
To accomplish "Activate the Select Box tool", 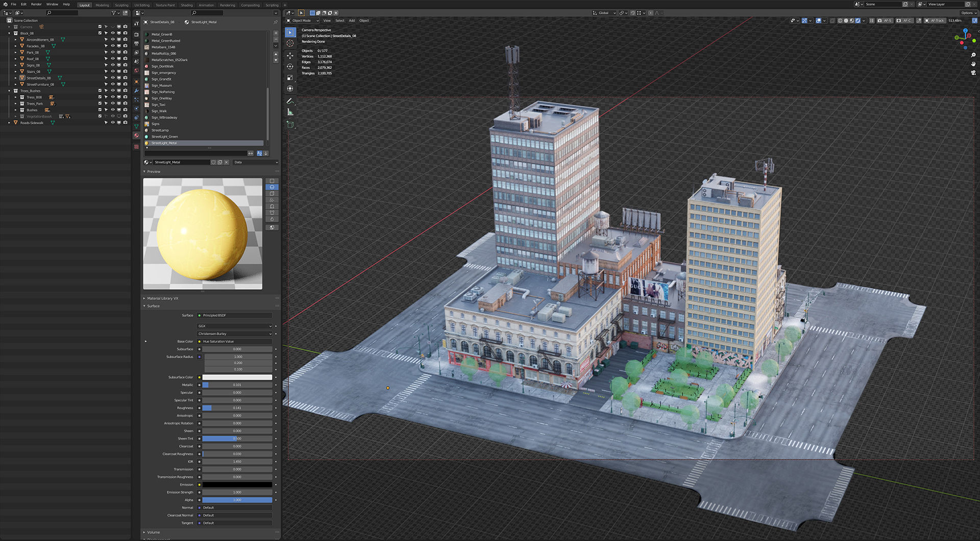I will 290,32.
